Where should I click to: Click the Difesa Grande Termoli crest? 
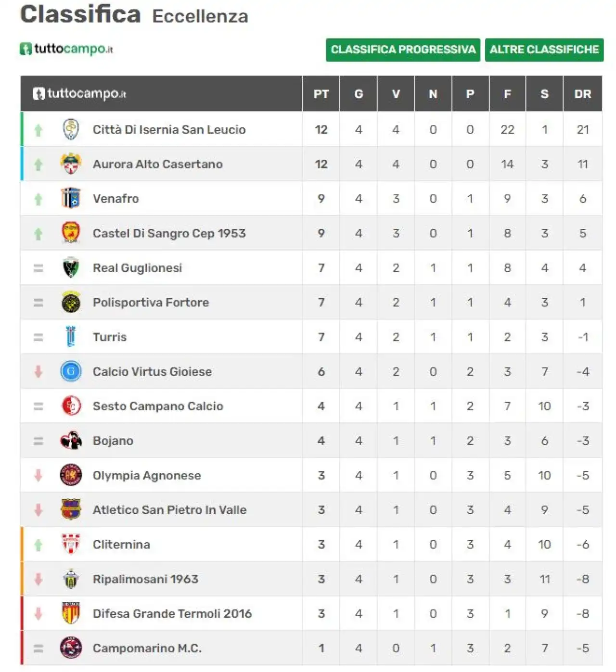click(x=71, y=613)
